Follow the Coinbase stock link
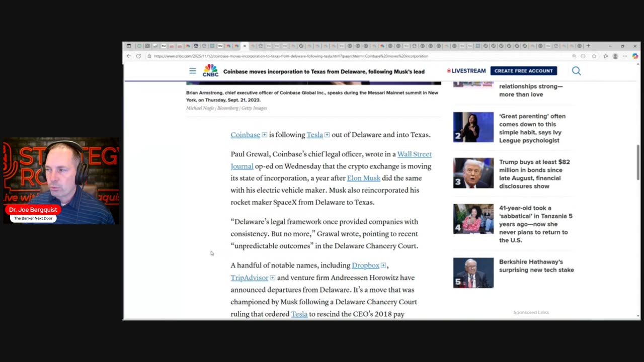The image size is (644, 362). pyautogui.click(x=245, y=135)
